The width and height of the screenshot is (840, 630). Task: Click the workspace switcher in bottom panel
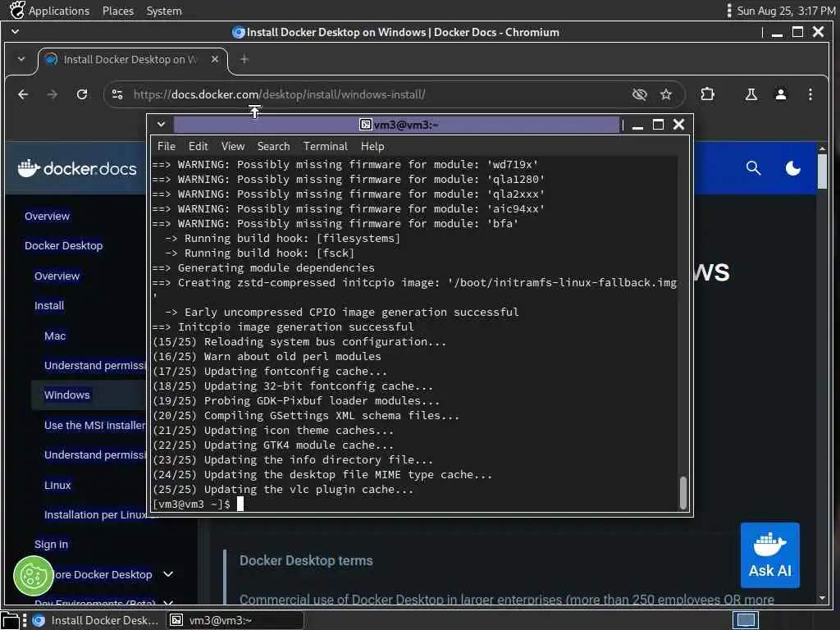[746, 620]
